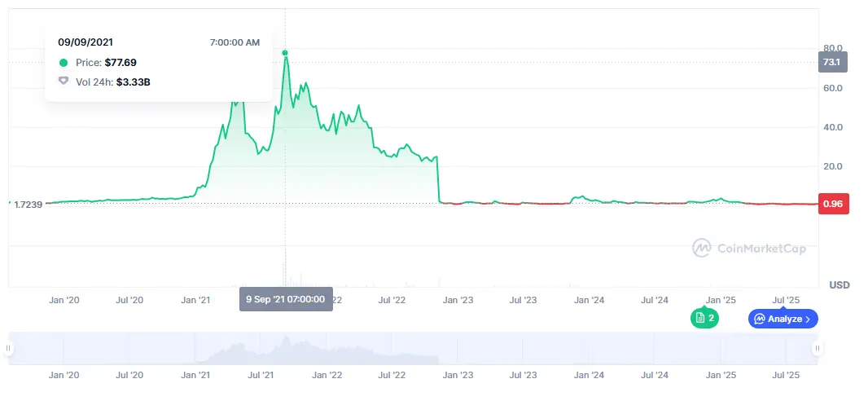Click Jan '22 label under the navigator
The width and height of the screenshot is (868, 401).
(326, 376)
